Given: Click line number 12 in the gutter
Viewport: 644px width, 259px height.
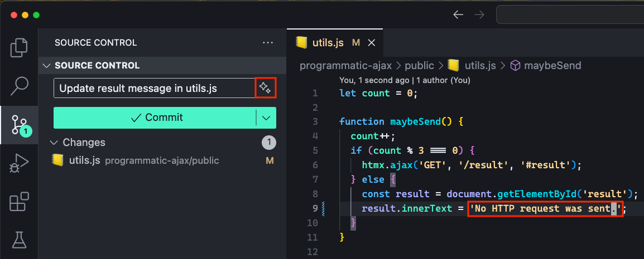Looking at the screenshot, I should coord(313,252).
